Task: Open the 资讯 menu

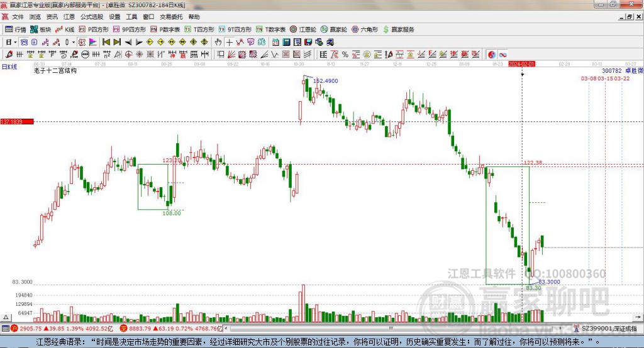Action: (52, 17)
